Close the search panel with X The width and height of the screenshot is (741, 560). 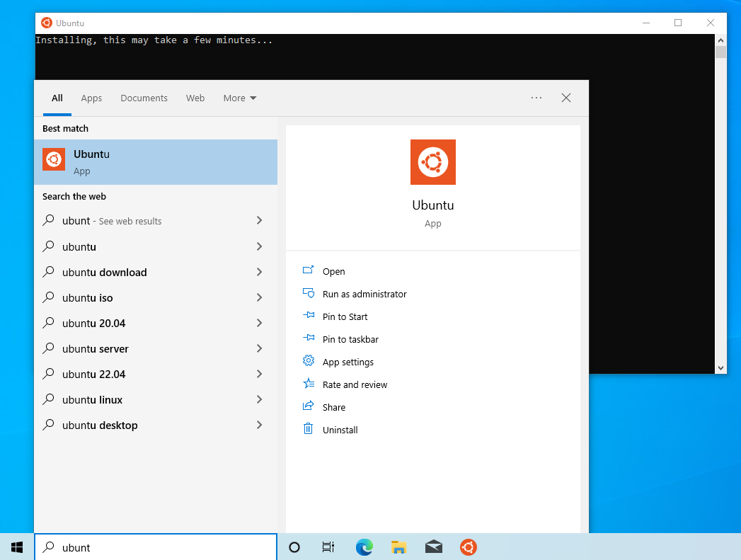click(566, 98)
